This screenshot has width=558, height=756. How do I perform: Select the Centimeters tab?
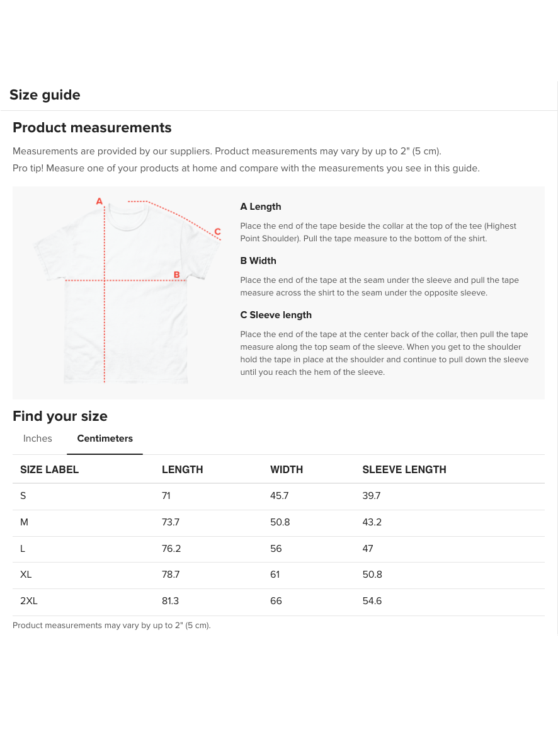(105, 438)
